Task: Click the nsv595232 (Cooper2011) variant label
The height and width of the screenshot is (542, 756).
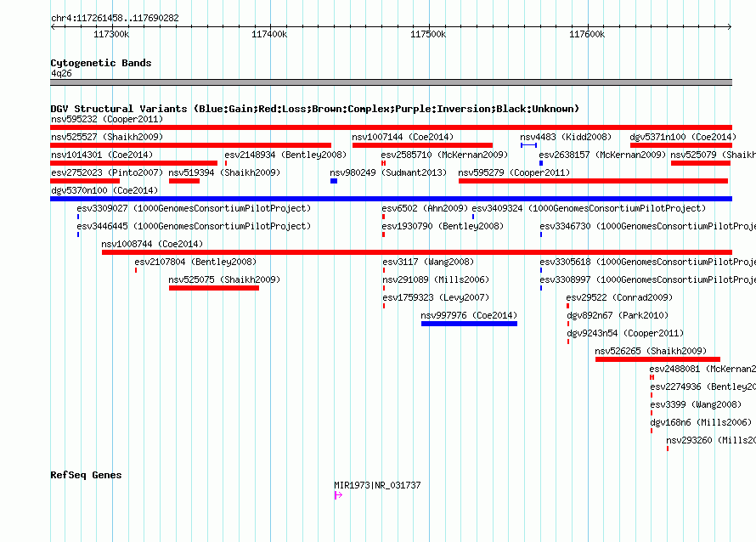Action: [107, 119]
